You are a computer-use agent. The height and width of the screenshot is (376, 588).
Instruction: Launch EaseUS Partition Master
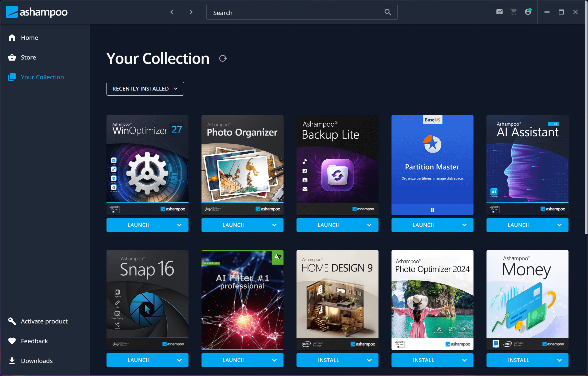423,225
